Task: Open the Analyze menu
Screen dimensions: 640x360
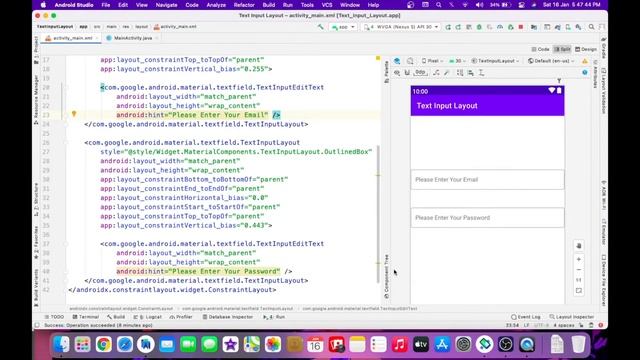Action: (216, 5)
